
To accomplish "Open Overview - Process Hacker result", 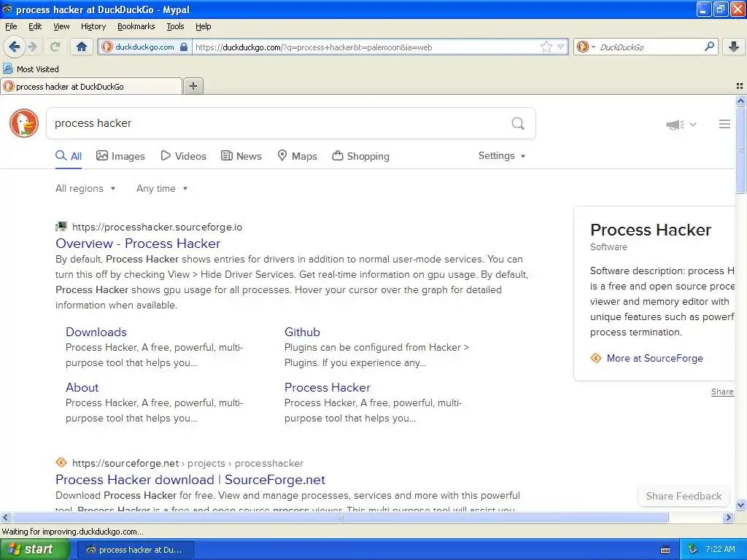I will [x=138, y=244].
